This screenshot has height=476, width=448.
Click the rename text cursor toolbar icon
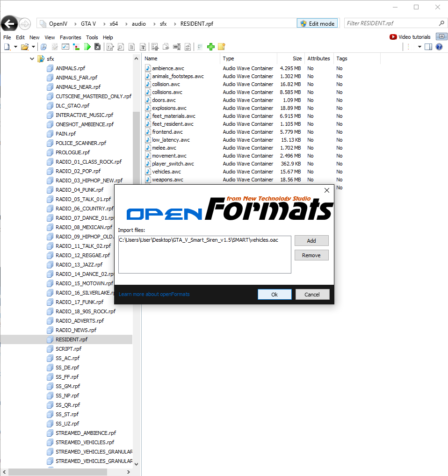[177, 47]
